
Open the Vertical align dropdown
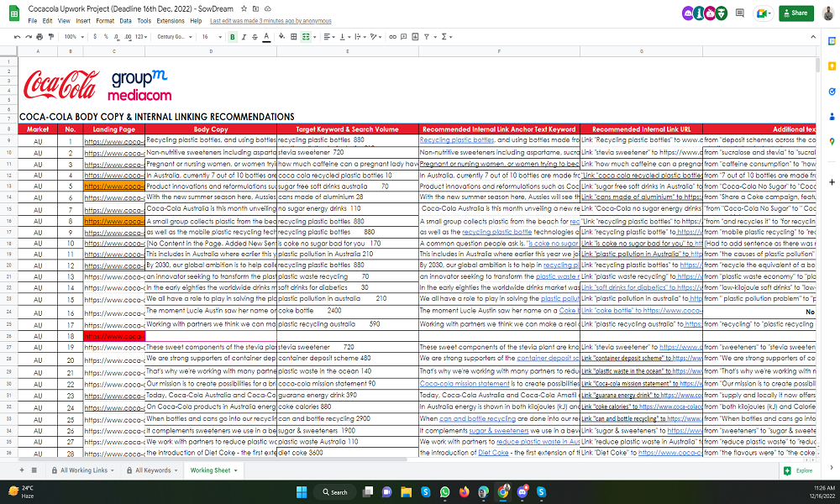tap(344, 37)
